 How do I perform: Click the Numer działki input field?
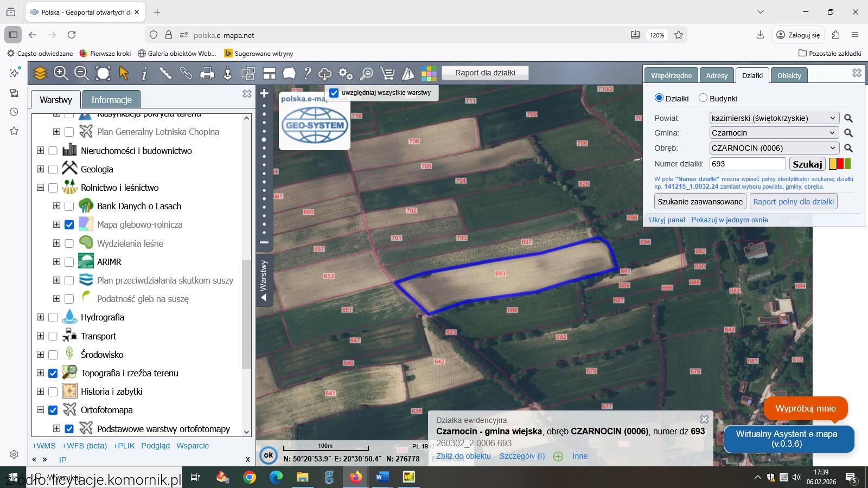pyautogui.click(x=747, y=164)
